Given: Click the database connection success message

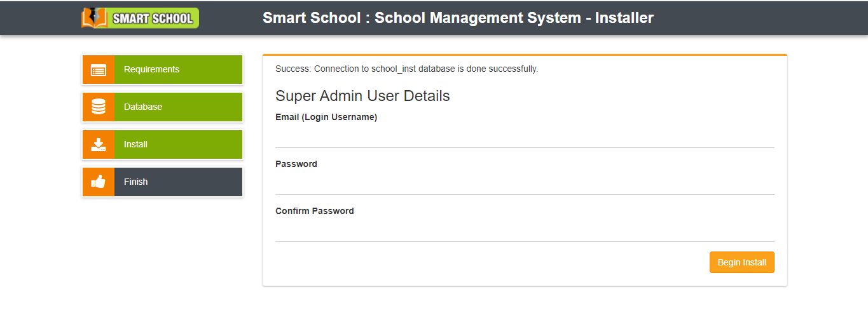Looking at the screenshot, I should point(407,69).
